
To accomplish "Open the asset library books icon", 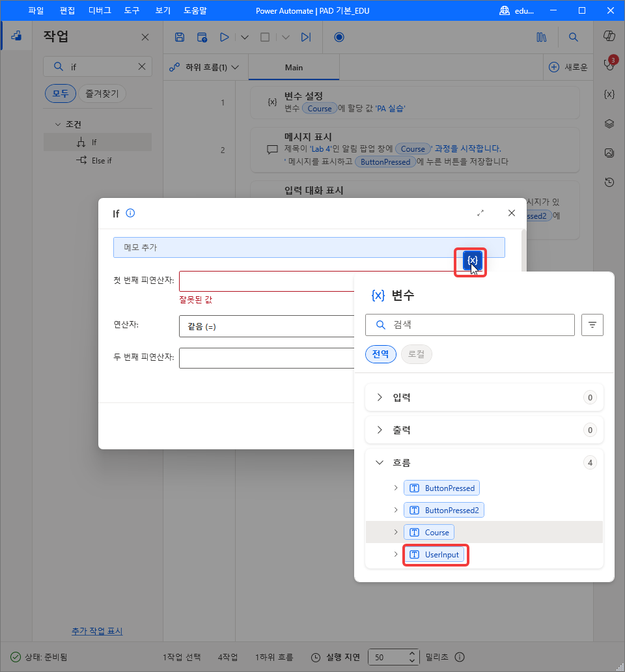I will pyautogui.click(x=542, y=37).
